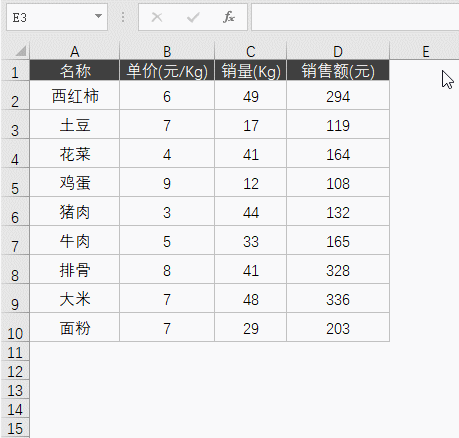Image resolution: width=459 pixels, height=438 pixels.
Task: Click sales volume cell 48
Action: click(251, 298)
